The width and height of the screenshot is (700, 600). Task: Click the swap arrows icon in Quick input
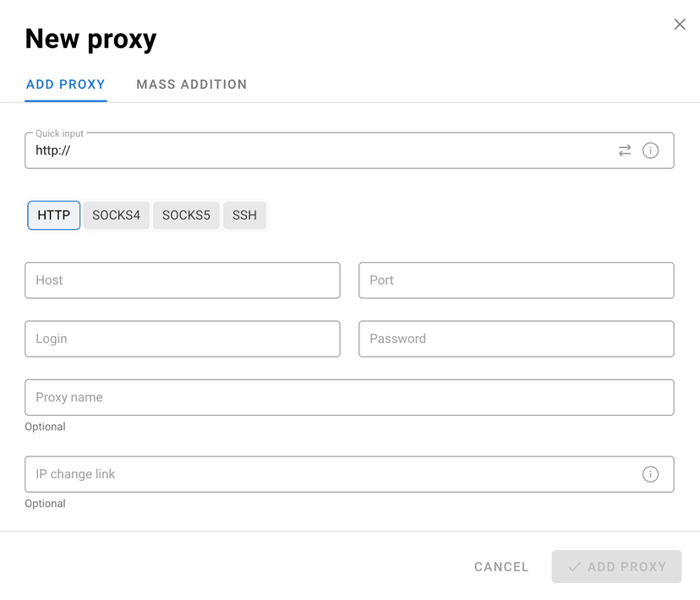click(625, 150)
